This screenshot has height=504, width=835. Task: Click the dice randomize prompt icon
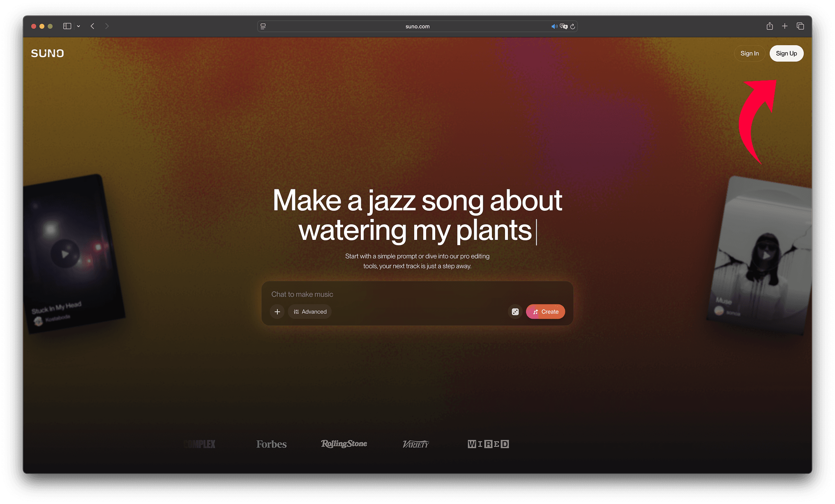coord(515,312)
